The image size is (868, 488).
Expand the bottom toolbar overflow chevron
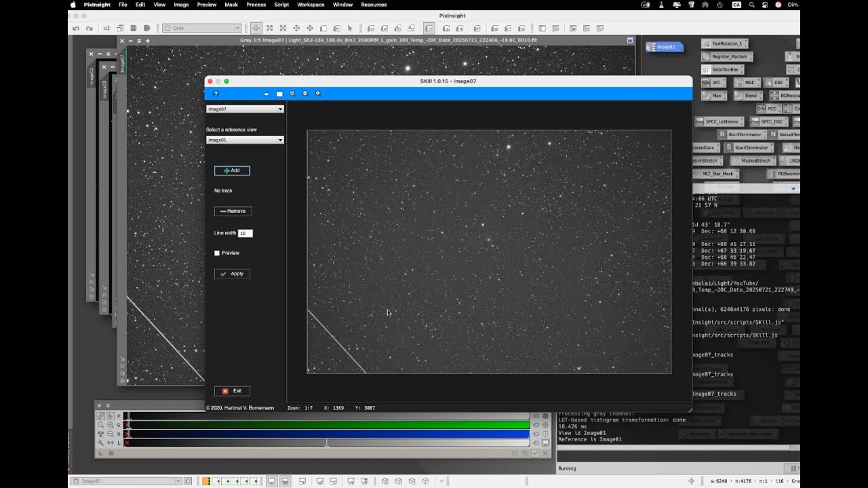click(x=442, y=481)
